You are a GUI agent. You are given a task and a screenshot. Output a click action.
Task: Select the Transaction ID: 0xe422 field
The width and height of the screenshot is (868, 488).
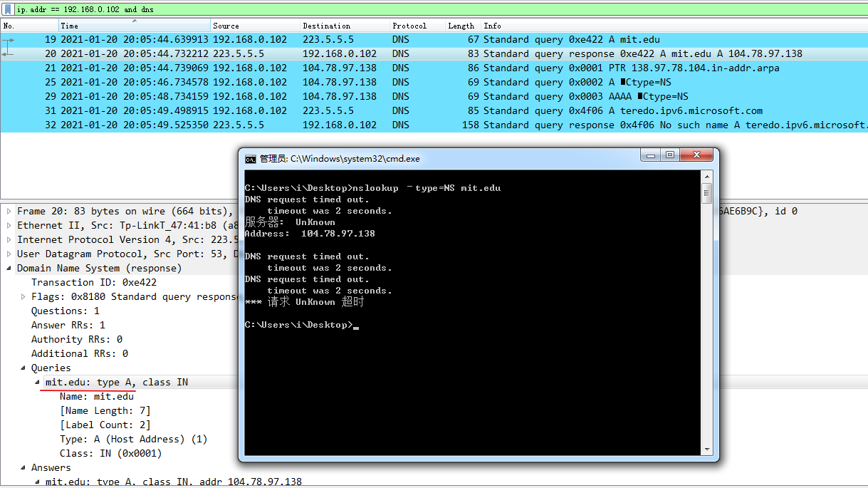coord(94,282)
